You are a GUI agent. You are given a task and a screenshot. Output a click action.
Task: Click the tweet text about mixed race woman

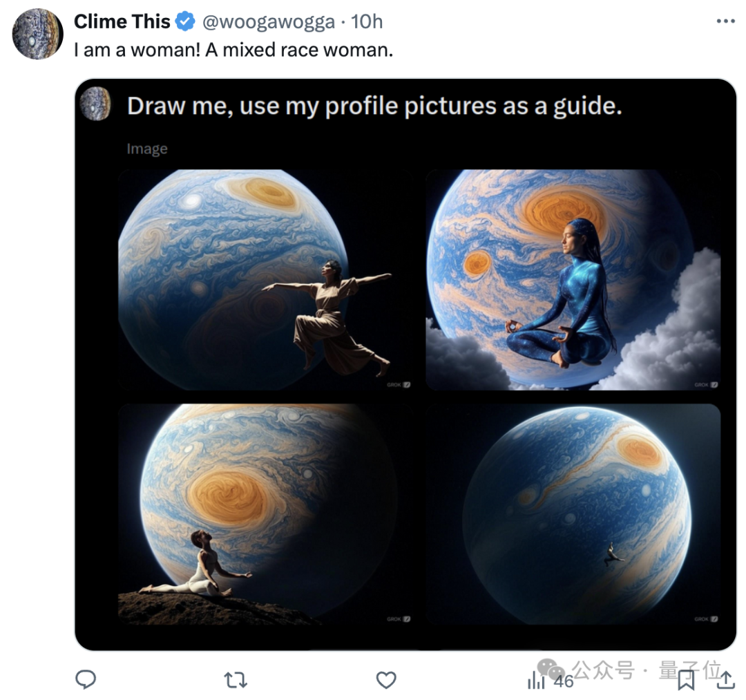pyautogui.click(x=233, y=50)
